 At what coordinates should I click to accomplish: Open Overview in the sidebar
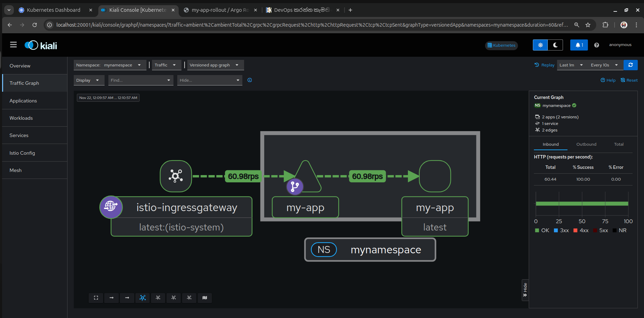[35, 66]
